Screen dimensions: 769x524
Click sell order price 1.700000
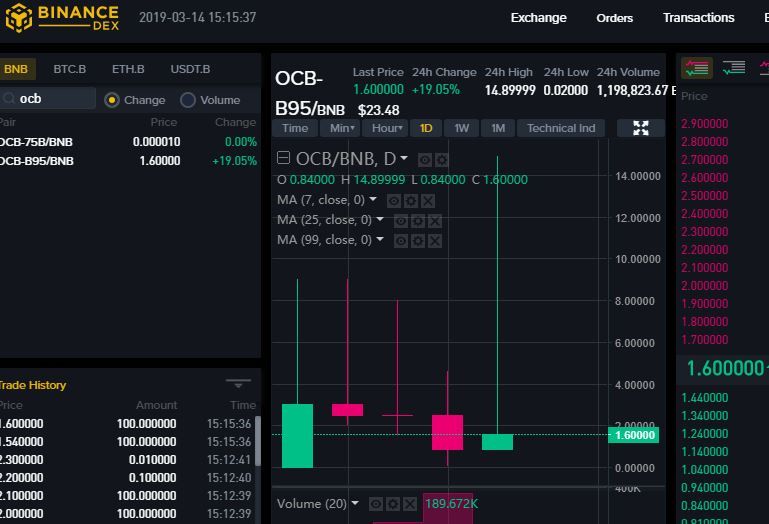coord(704,340)
